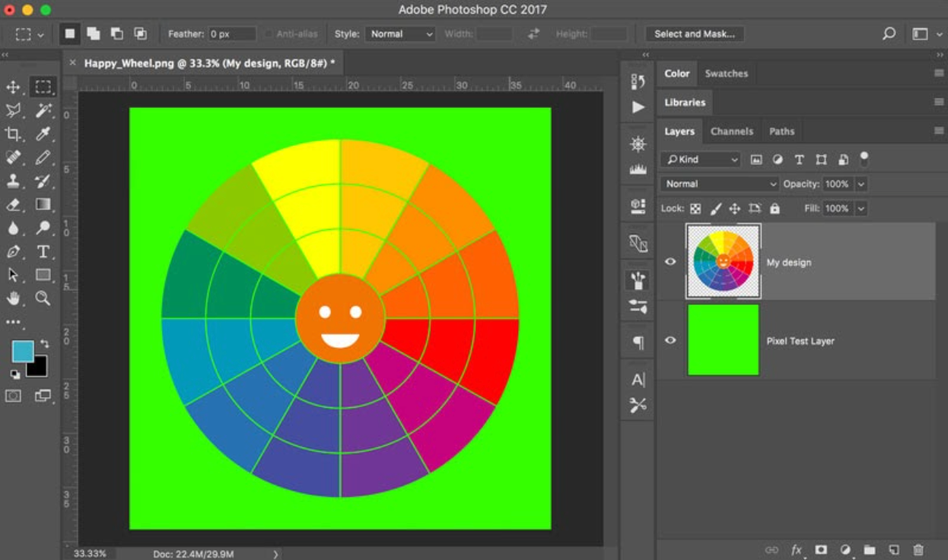Open the Color panel options menu
Image resolution: width=948 pixels, height=560 pixels.
click(939, 73)
